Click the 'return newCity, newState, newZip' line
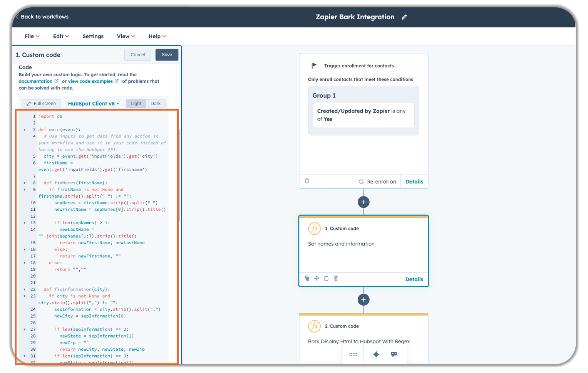Screen dimensions: 588x373 coord(102,349)
